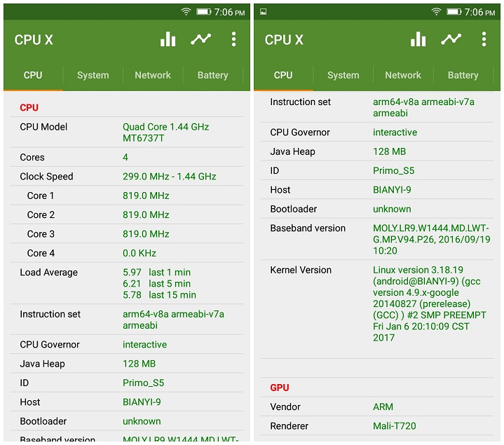Tap Host BIANYI-9 row in right screen
504x445 pixels.
(x=377, y=190)
